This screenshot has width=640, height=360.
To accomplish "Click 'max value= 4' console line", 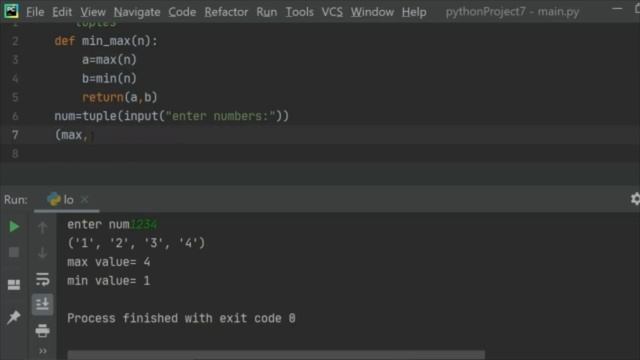I will pos(109,262).
